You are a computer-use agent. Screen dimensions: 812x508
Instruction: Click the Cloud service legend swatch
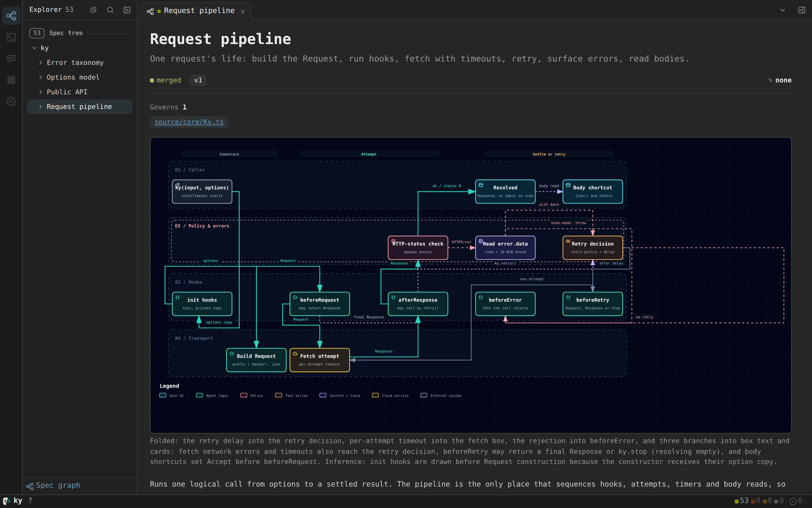pos(376,395)
